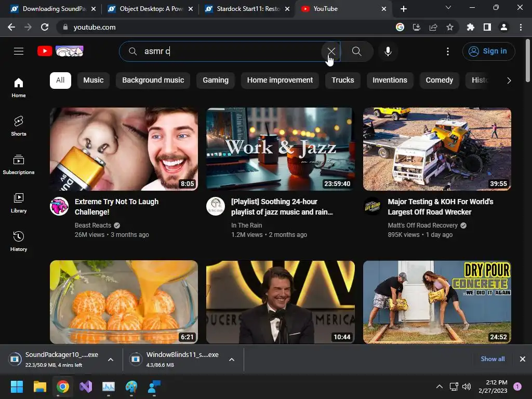Open History in sidebar
The height and width of the screenshot is (399, 532).
point(19,241)
